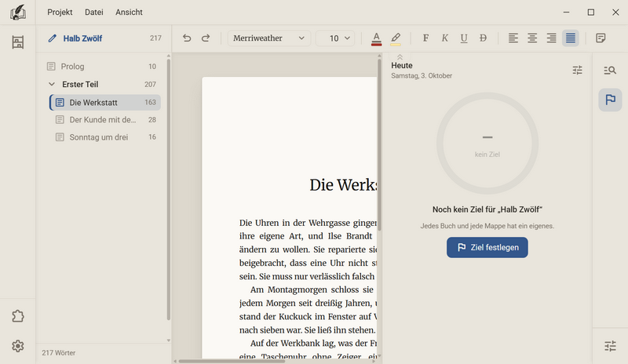Viewport: 628px width, 364px height.
Task: Open the Projekt menu
Action: coord(60,13)
